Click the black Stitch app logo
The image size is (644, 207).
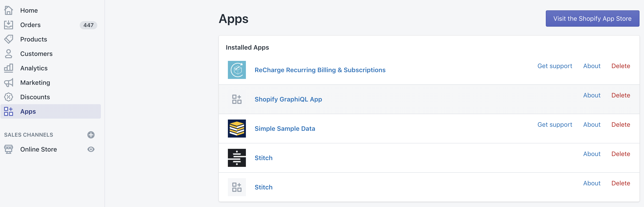pyautogui.click(x=236, y=158)
